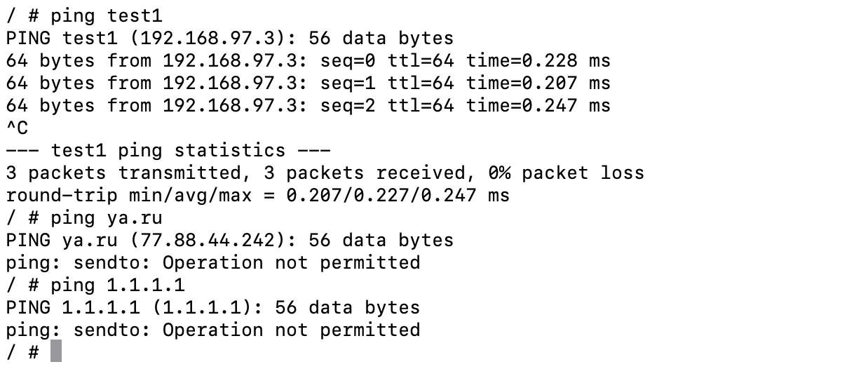Click the "ping ya.ru" command text
This screenshot has height=376, width=868.
pyautogui.click(x=107, y=217)
